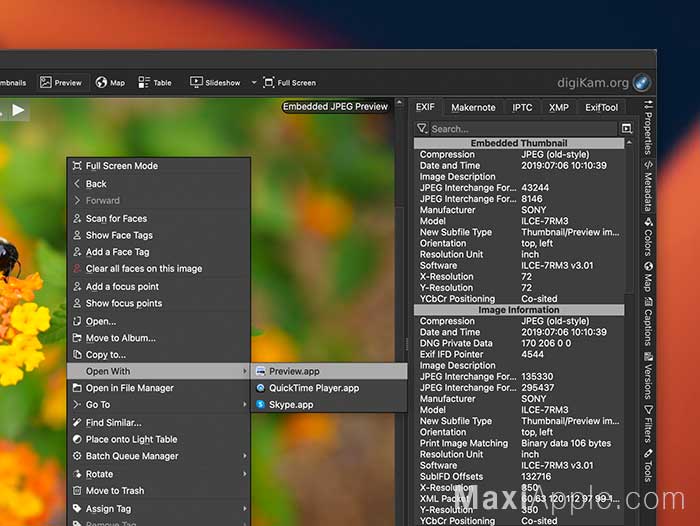700x526 pixels.
Task: Start the Slideshow from the toolbar
Action: pos(215,83)
